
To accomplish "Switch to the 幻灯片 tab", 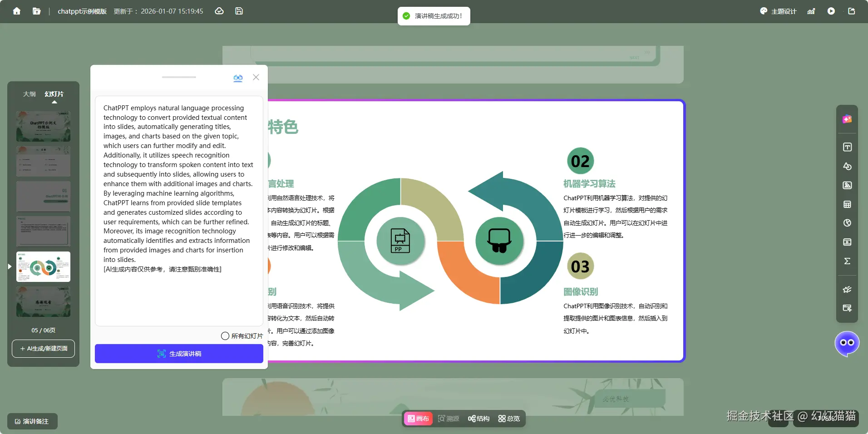I will 54,94.
